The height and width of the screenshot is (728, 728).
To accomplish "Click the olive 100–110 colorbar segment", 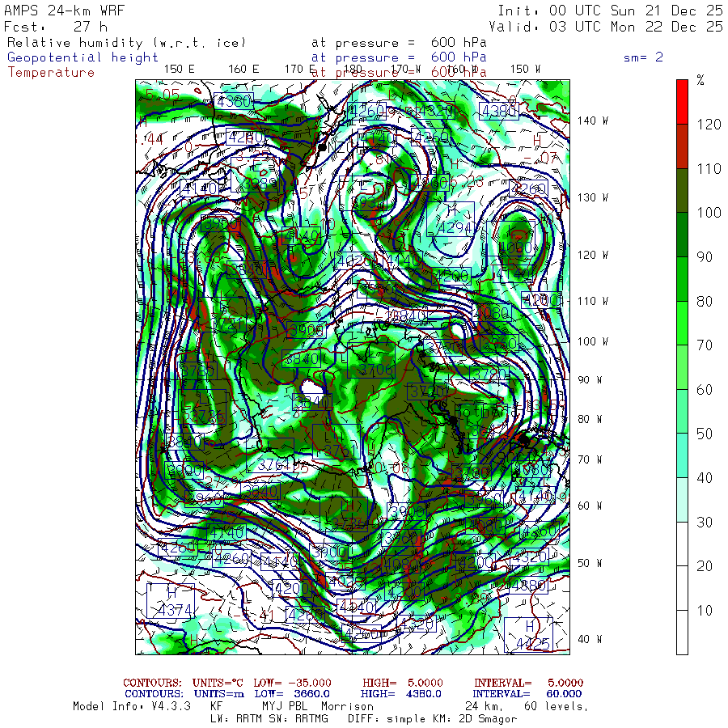I will [x=682, y=190].
